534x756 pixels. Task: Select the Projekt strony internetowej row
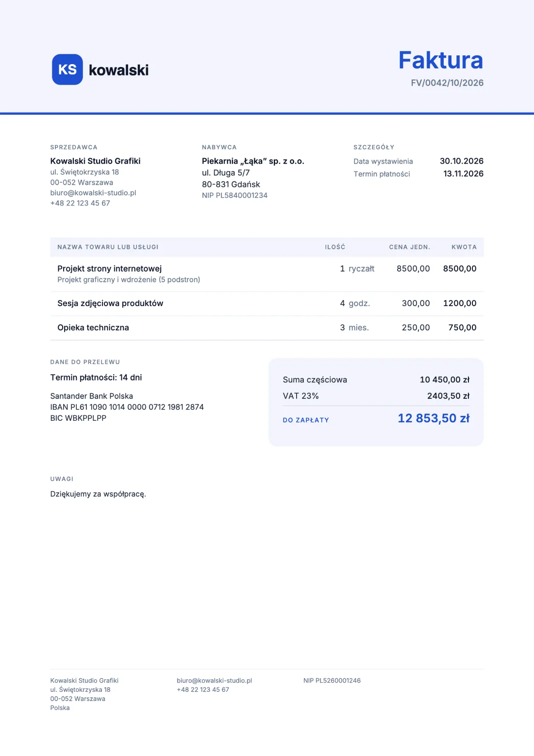267,274
